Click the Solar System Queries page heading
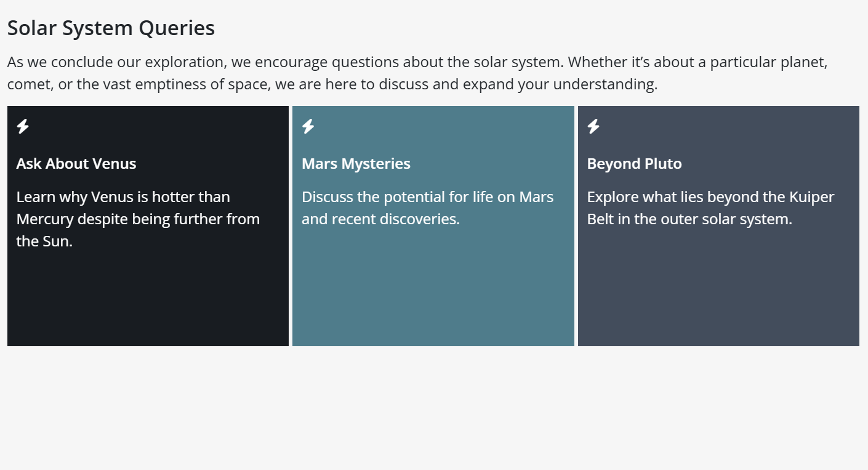Viewport: 868px width, 470px height. coord(111,27)
